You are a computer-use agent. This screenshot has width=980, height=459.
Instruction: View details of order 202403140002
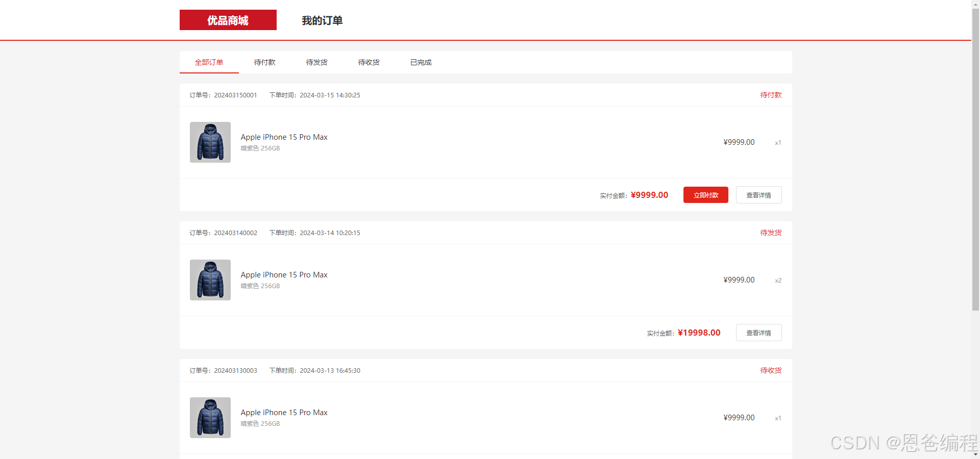pyautogui.click(x=759, y=333)
